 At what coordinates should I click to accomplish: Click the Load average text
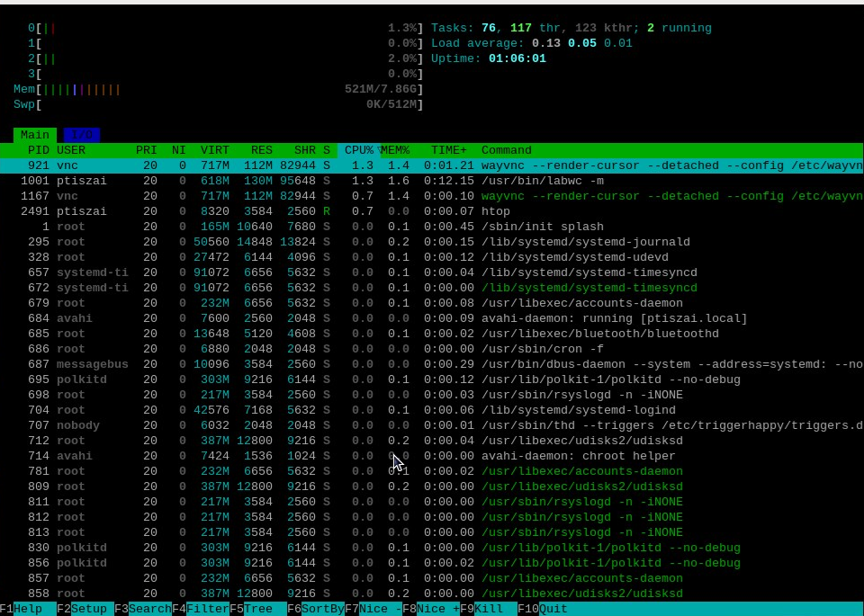(532, 43)
